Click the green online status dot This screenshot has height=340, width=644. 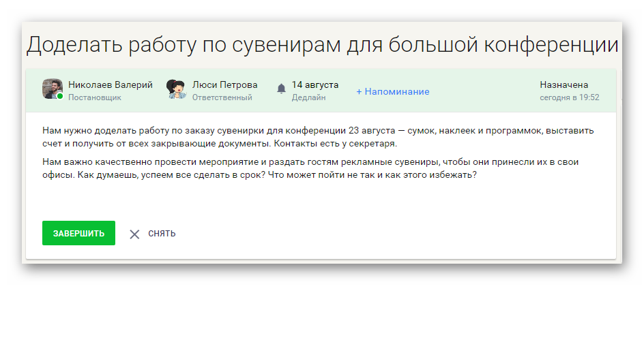pos(60,97)
